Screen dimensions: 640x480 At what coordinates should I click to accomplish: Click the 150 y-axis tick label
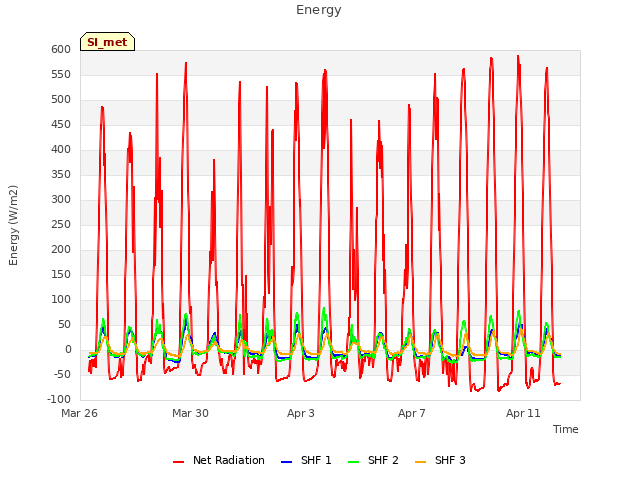coord(61,275)
